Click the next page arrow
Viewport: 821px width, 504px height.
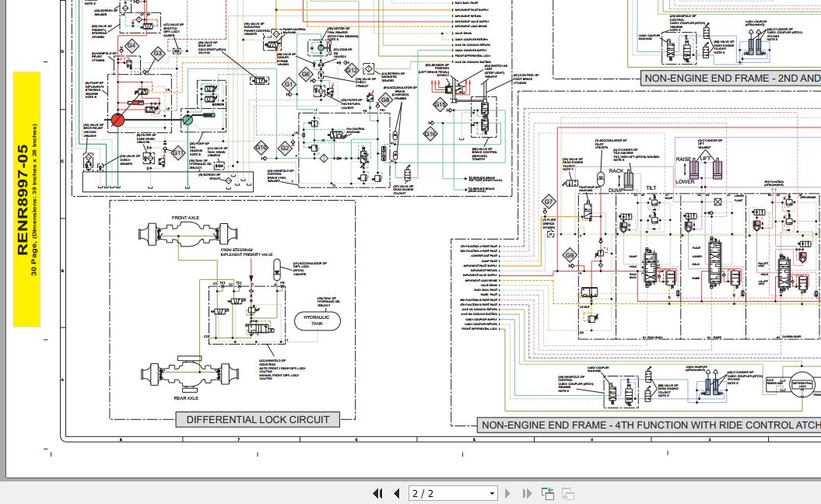(x=508, y=493)
